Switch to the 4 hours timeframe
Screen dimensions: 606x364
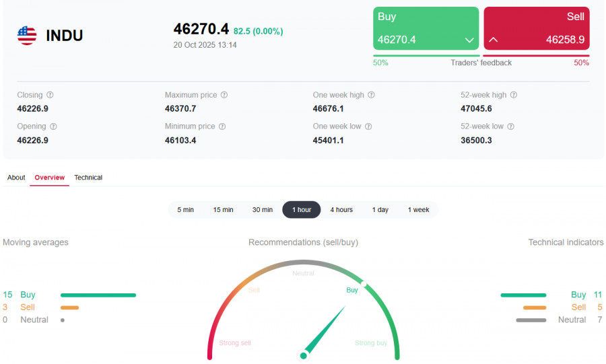point(341,210)
